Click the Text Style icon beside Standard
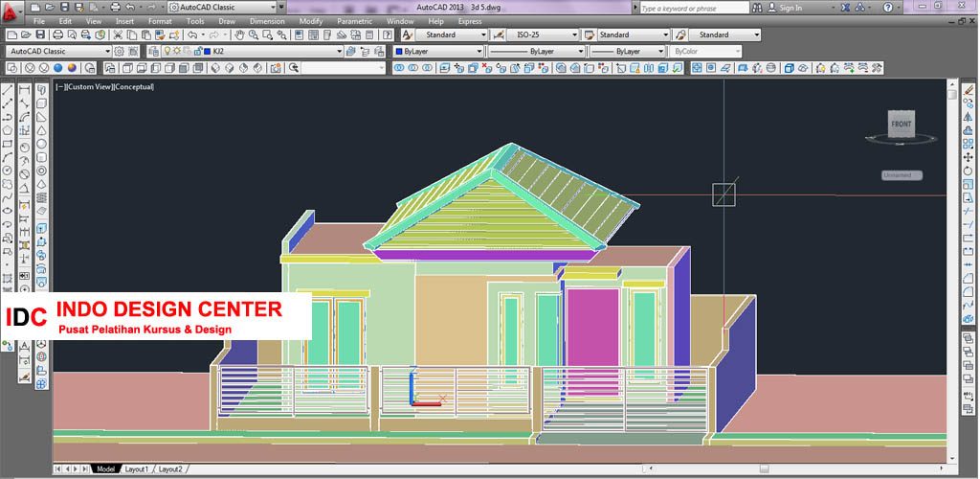This screenshot has height=479, width=980. click(x=407, y=35)
